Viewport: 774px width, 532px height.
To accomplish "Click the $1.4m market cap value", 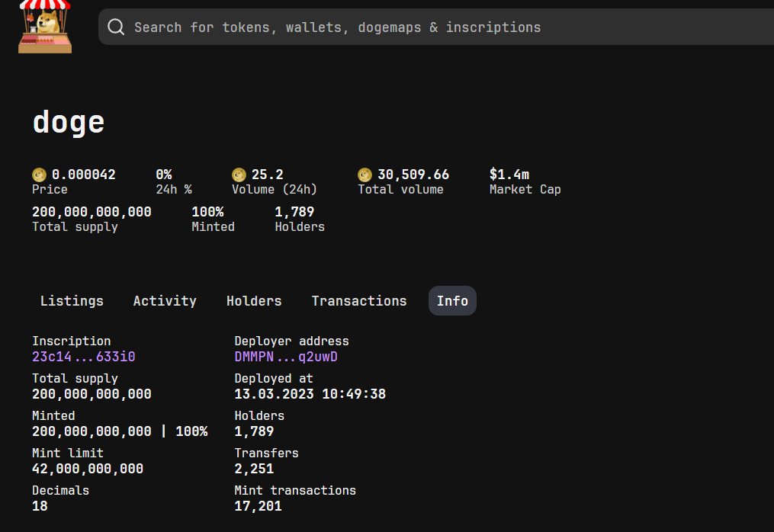I will pos(509,175).
